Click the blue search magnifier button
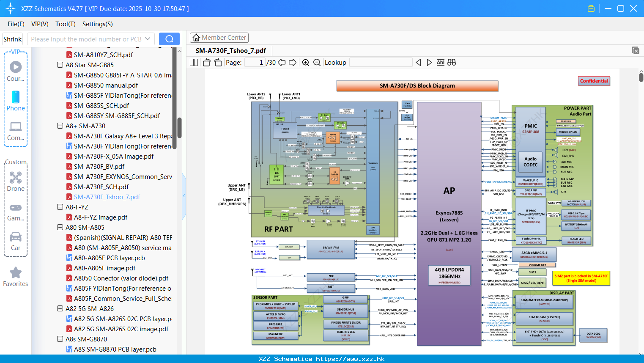 pos(169,39)
